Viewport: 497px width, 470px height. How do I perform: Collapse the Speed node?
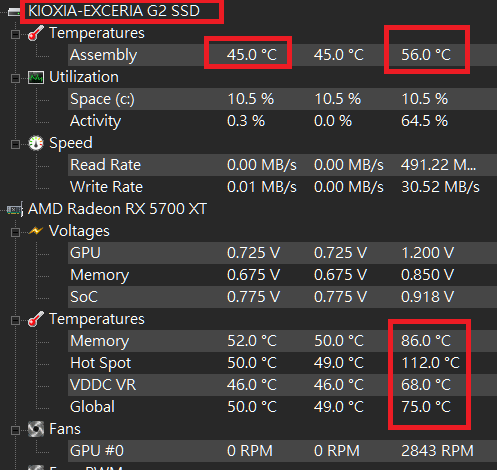tap(15, 144)
